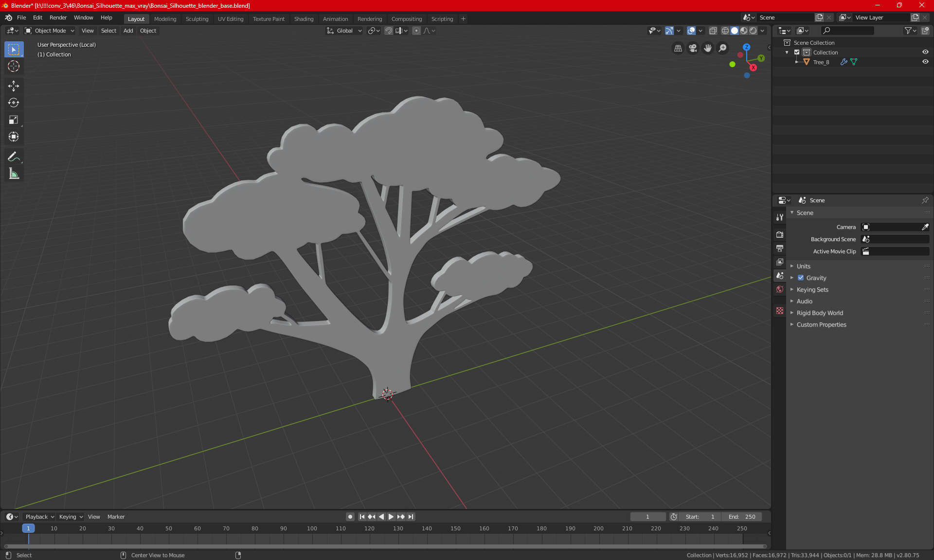This screenshot has height=560, width=934.
Task: Select the 3D Cursor tool
Action: tap(14, 66)
